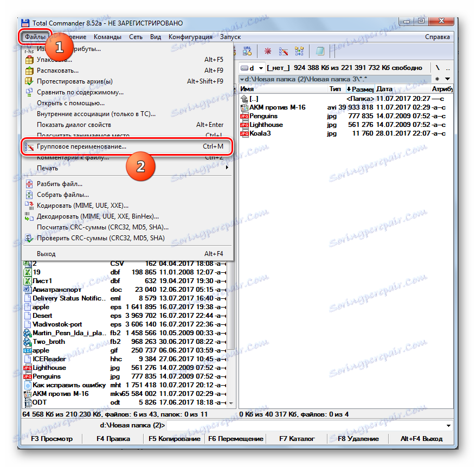This screenshot has height=467, width=476.
Task: Click the icon of ODT file
Action: coord(27,402)
